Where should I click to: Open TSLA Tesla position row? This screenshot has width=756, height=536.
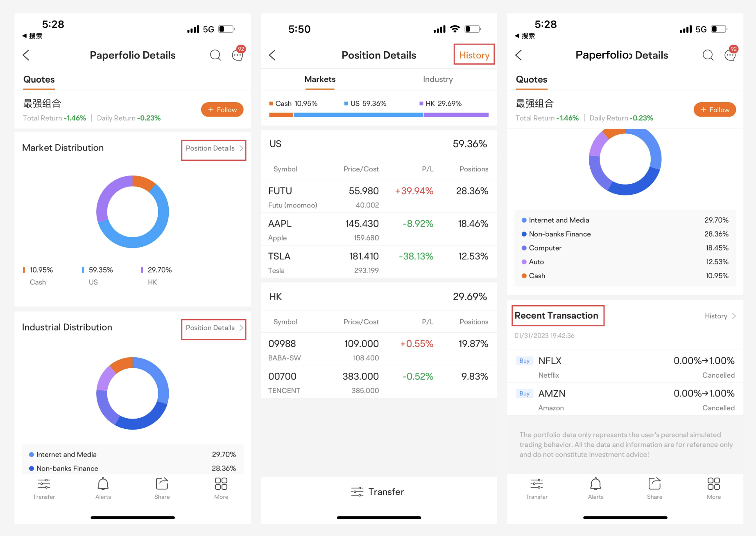[x=379, y=262]
